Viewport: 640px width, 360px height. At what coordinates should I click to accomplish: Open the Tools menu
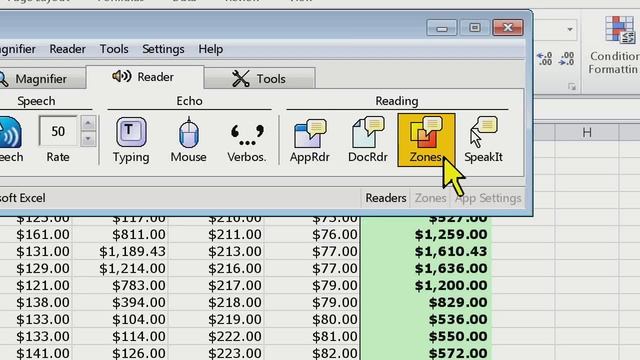114,49
